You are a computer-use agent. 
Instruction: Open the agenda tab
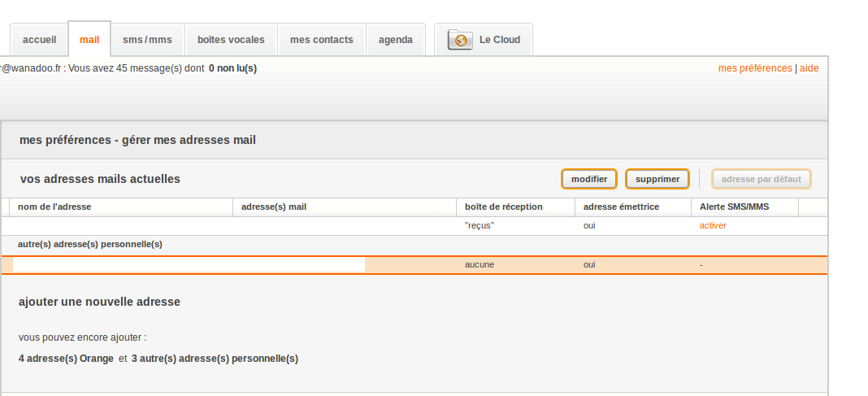395,39
